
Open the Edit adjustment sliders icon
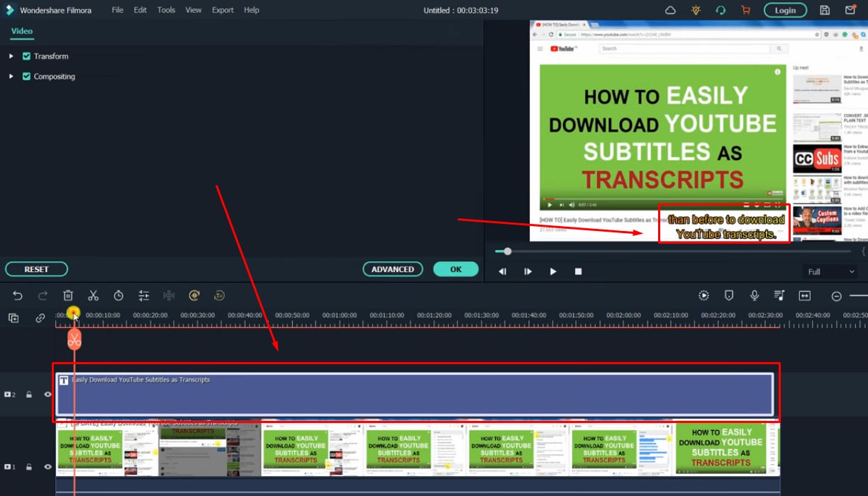(x=144, y=295)
